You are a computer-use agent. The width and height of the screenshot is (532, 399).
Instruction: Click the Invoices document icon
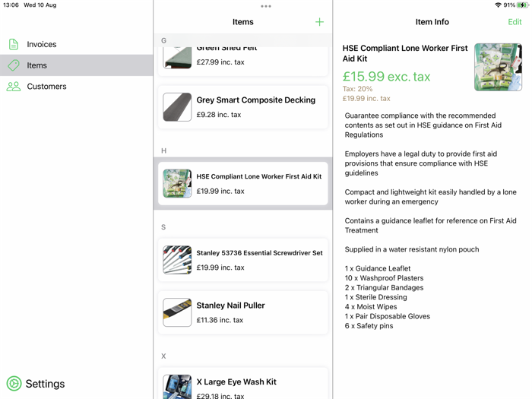pyautogui.click(x=14, y=45)
